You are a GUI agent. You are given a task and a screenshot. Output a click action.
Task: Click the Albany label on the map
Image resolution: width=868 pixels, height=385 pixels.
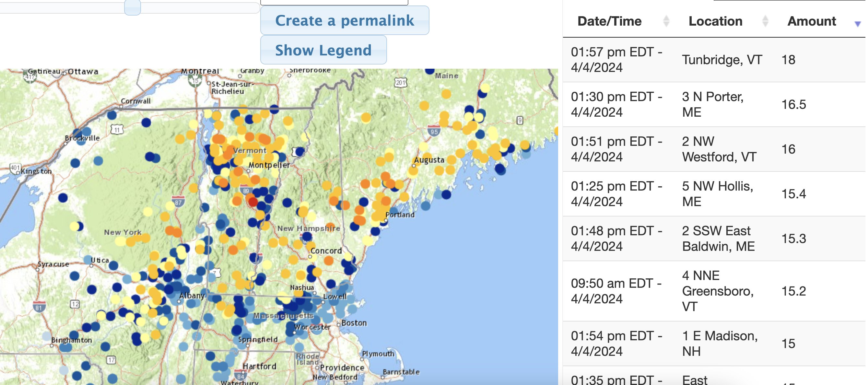(192, 296)
